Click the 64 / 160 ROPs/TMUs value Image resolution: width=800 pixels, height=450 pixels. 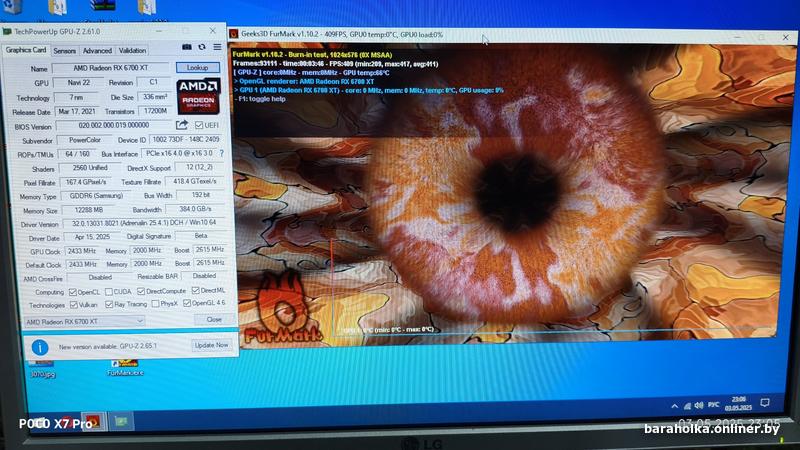tap(78, 154)
